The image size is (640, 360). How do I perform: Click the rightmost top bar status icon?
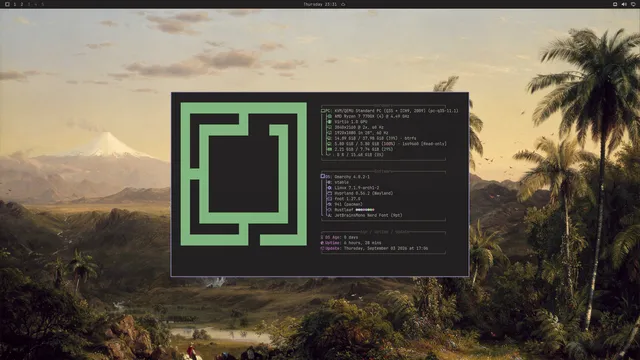[633, 4]
